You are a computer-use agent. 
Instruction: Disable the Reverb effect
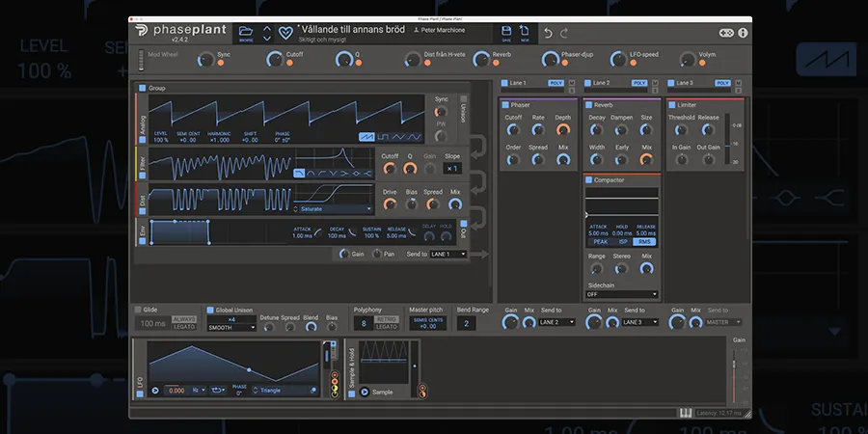[x=588, y=104]
